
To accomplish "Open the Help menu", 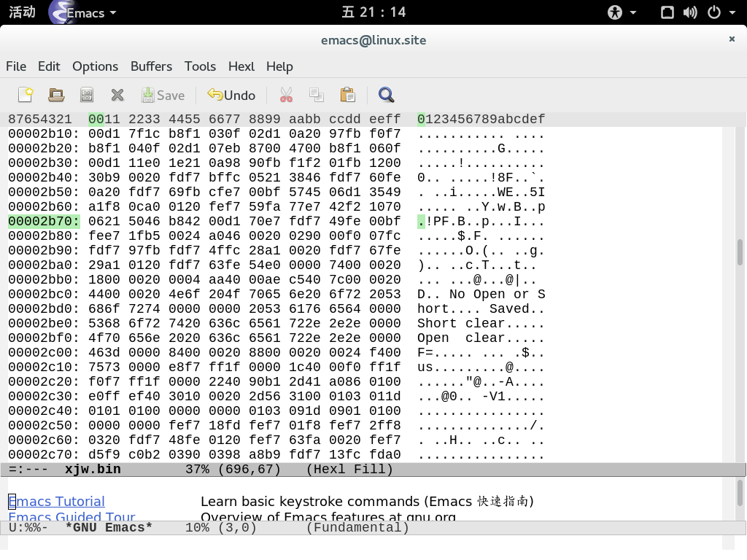I will coord(279,66).
